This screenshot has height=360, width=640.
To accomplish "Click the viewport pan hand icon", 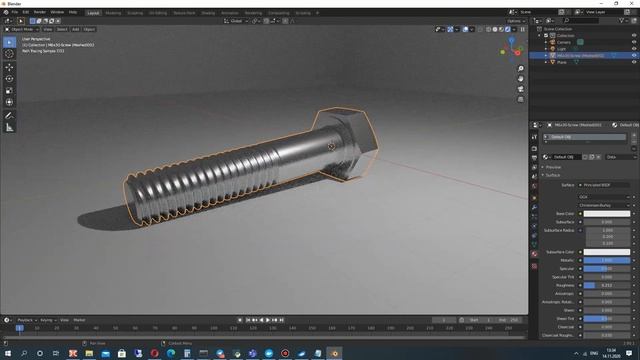I will [520, 79].
